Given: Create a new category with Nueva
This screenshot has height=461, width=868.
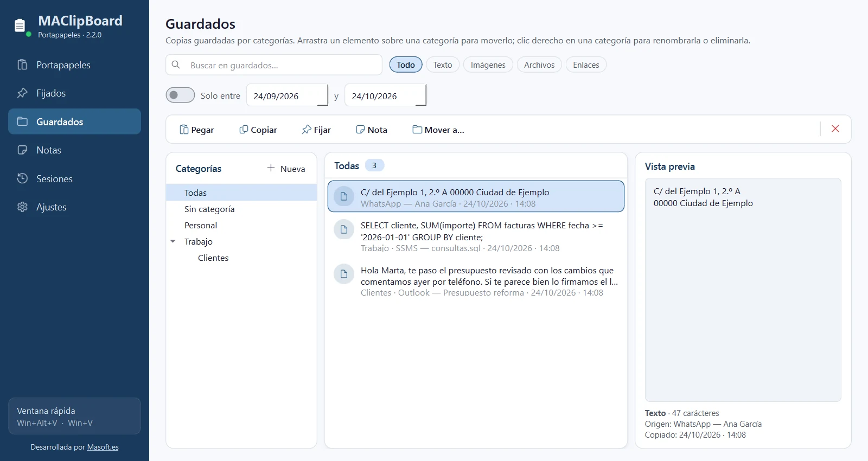Looking at the screenshot, I should [286, 169].
